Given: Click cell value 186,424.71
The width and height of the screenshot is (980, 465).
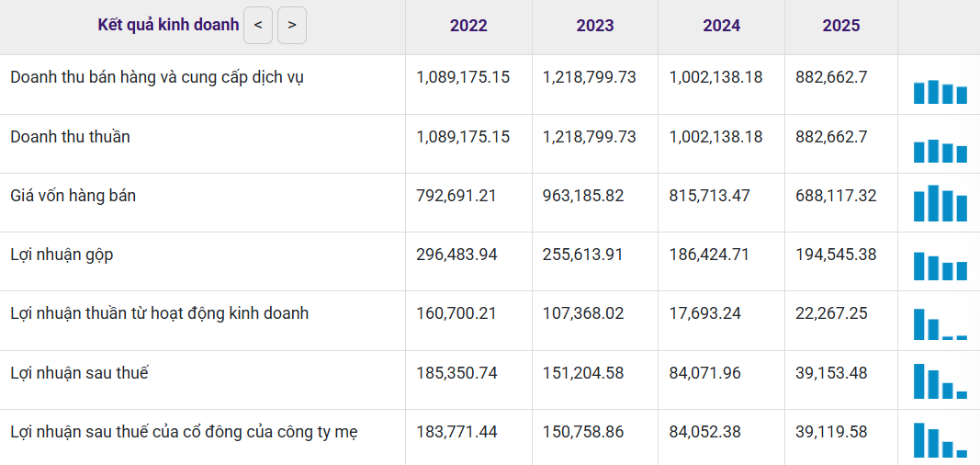Looking at the screenshot, I should point(709,255).
